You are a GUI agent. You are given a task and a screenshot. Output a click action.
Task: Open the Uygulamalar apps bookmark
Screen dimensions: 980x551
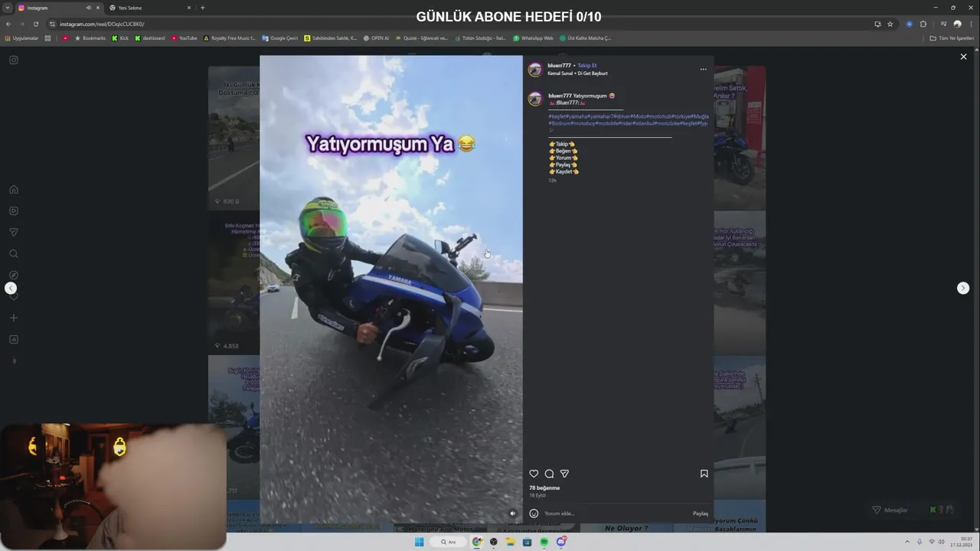tap(21, 37)
